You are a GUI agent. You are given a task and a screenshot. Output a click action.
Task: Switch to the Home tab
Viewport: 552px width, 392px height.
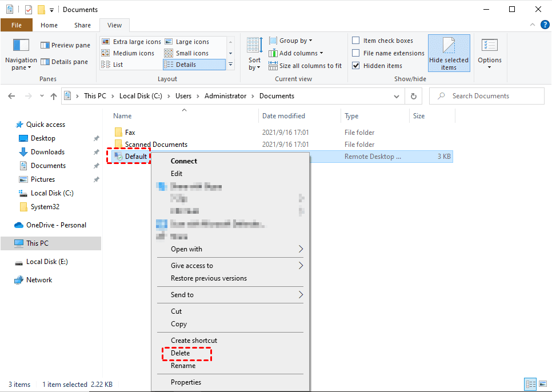tap(49, 25)
